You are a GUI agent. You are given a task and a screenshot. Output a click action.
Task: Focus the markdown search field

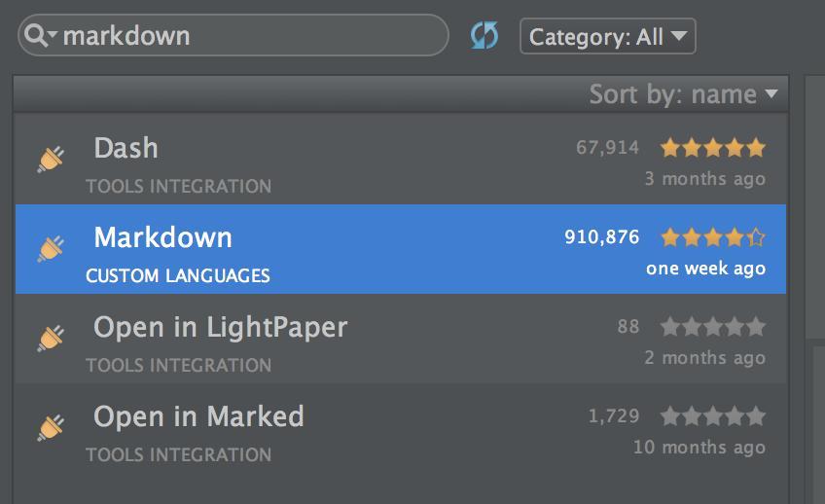point(243,37)
